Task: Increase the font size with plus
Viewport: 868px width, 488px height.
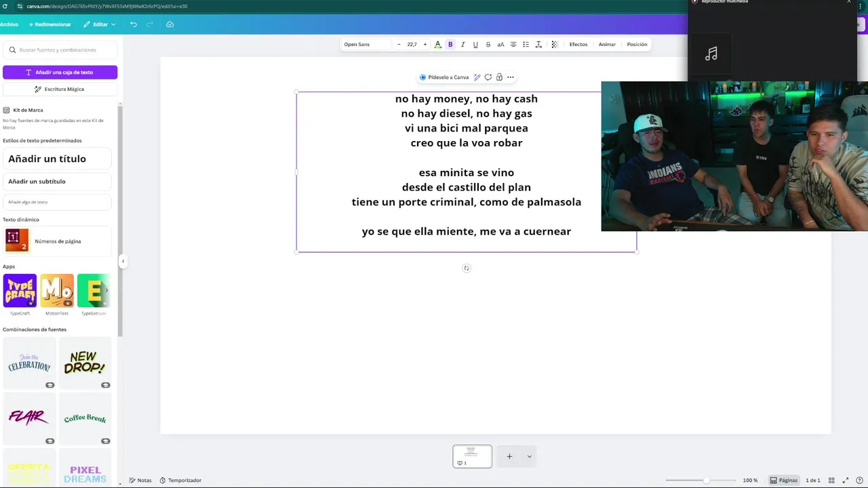Action: click(x=425, y=45)
